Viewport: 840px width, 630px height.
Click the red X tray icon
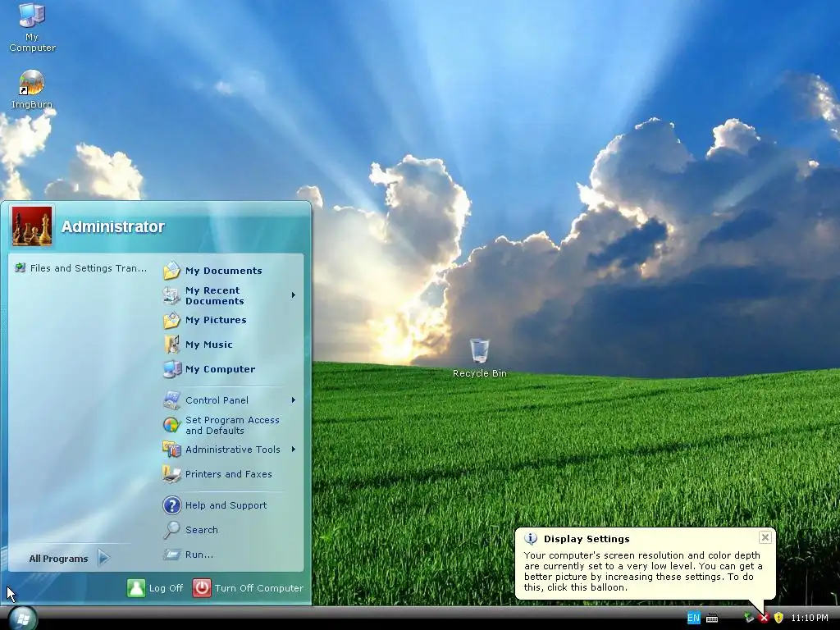tap(764, 618)
